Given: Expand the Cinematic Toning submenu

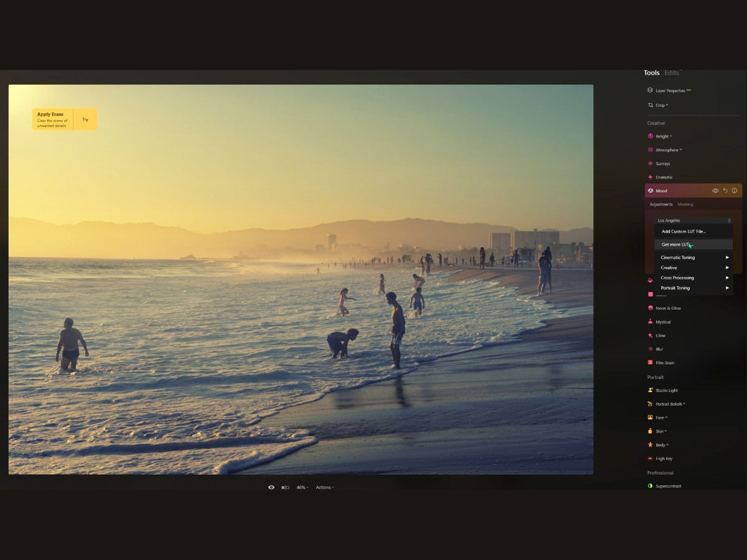Looking at the screenshot, I should click(x=693, y=258).
